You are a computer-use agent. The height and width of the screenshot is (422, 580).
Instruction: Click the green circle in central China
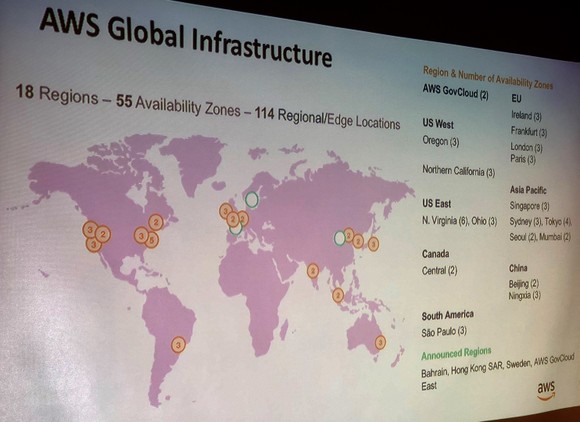pos(340,238)
